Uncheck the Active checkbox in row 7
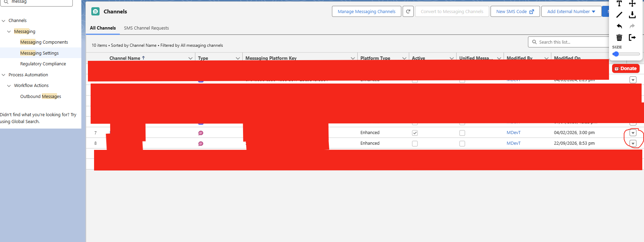 (x=415, y=133)
